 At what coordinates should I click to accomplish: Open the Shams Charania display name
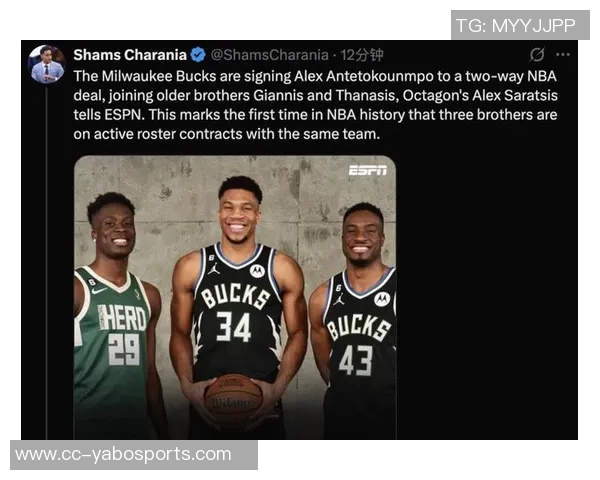click(130, 55)
